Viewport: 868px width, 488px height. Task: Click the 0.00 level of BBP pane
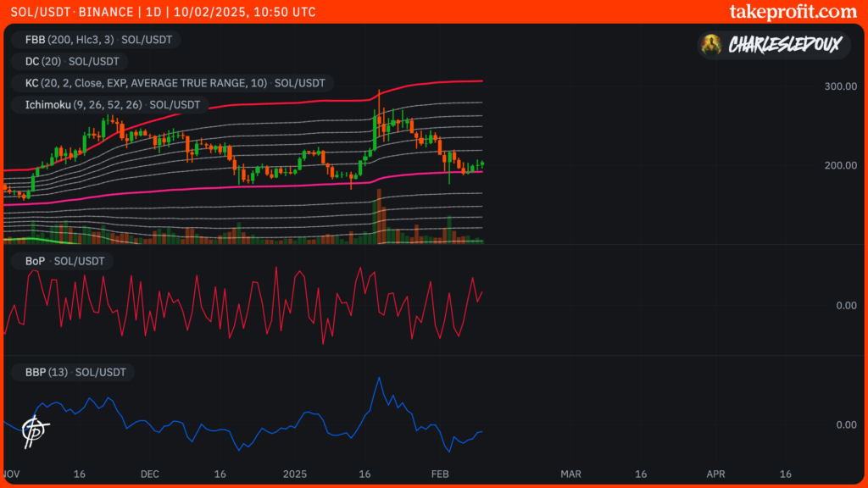846,424
